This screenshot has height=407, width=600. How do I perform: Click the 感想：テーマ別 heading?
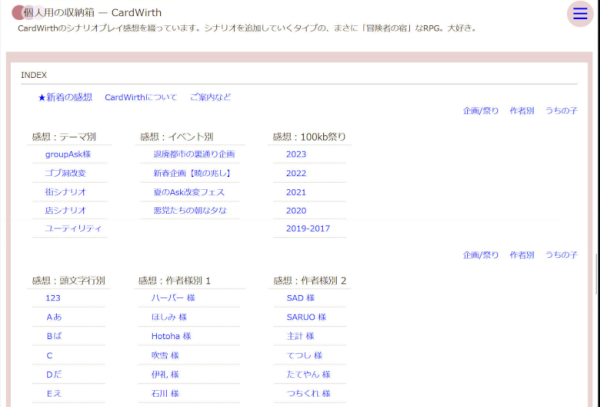(x=64, y=137)
